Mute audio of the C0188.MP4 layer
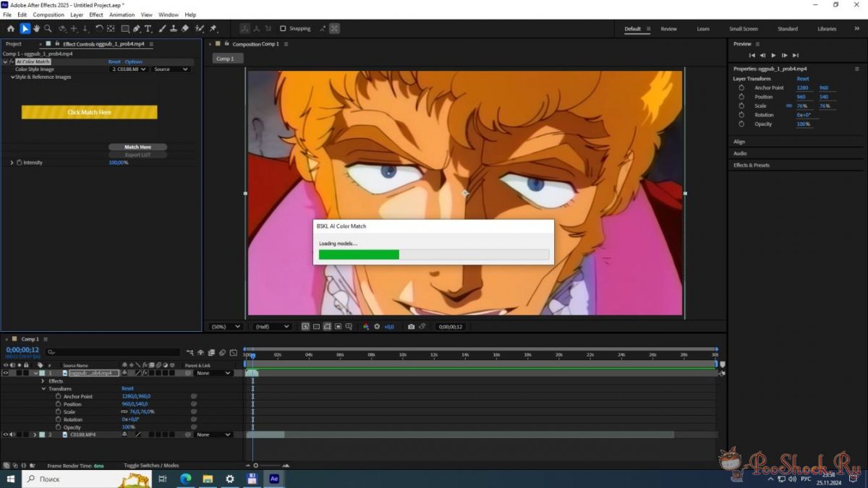868x488 pixels. 12,435
